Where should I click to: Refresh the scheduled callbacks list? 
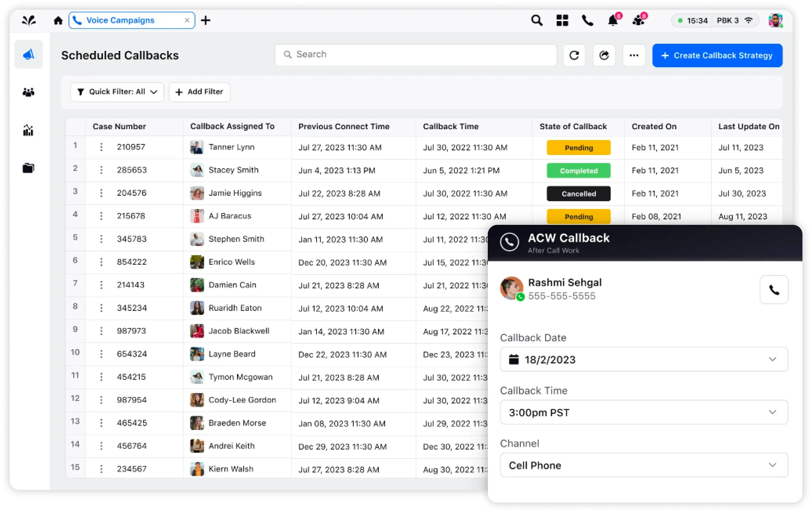tap(574, 55)
